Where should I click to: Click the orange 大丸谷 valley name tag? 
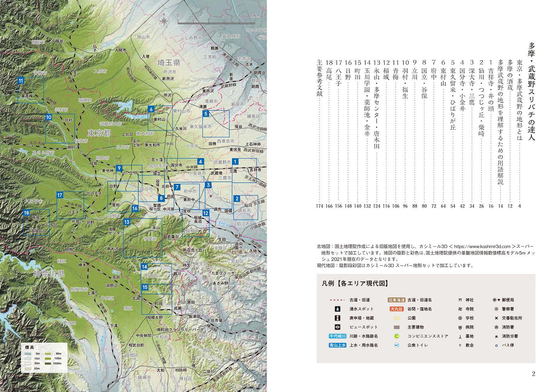point(397,309)
